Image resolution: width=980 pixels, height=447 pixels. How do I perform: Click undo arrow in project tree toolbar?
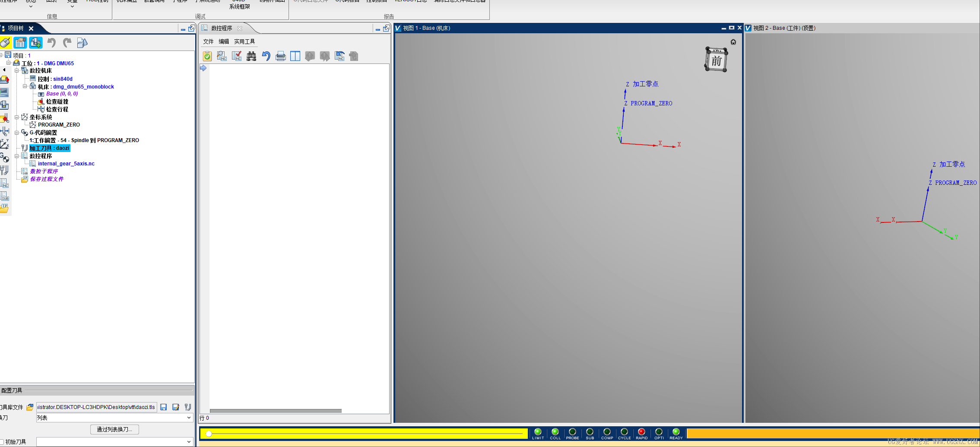coord(52,43)
